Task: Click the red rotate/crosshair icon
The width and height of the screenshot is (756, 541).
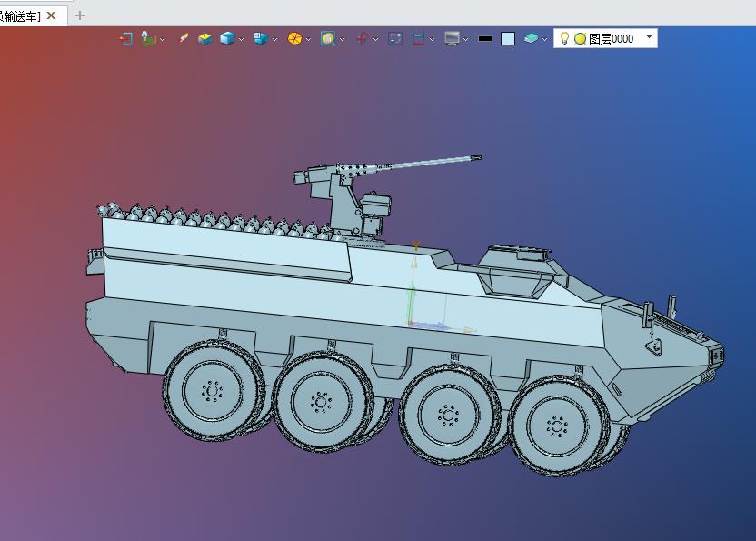Action: pyautogui.click(x=362, y=38)
